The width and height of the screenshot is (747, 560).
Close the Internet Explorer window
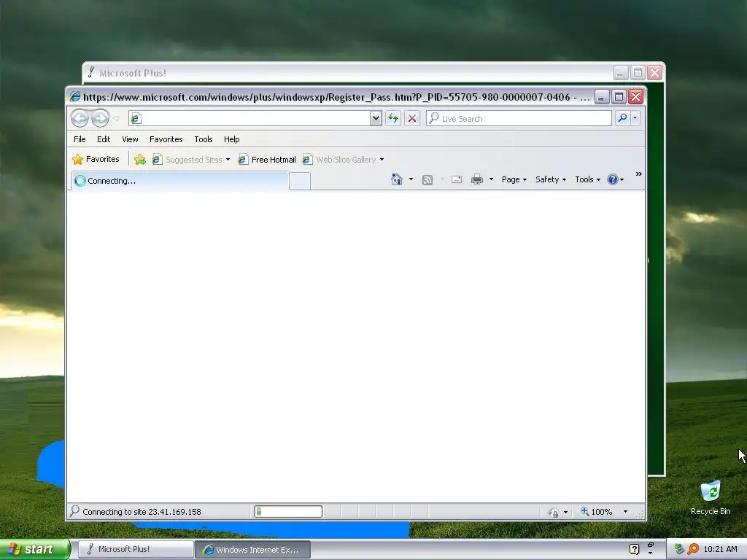coord(635,97)
